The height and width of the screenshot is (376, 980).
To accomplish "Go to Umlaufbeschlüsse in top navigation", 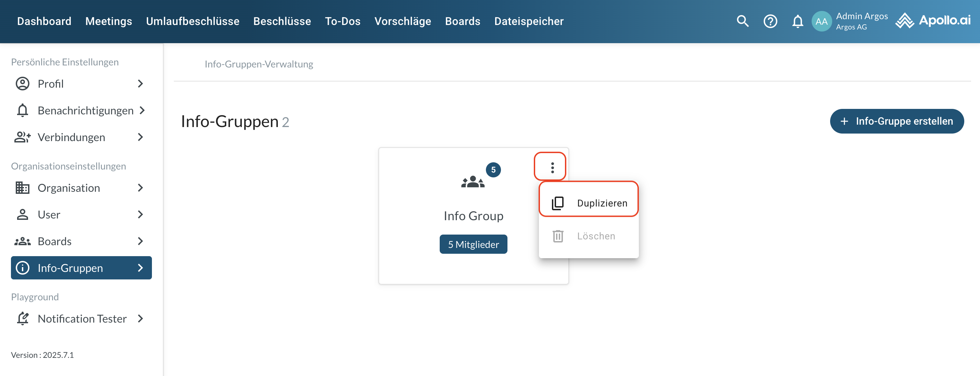I will coord(193,21).
